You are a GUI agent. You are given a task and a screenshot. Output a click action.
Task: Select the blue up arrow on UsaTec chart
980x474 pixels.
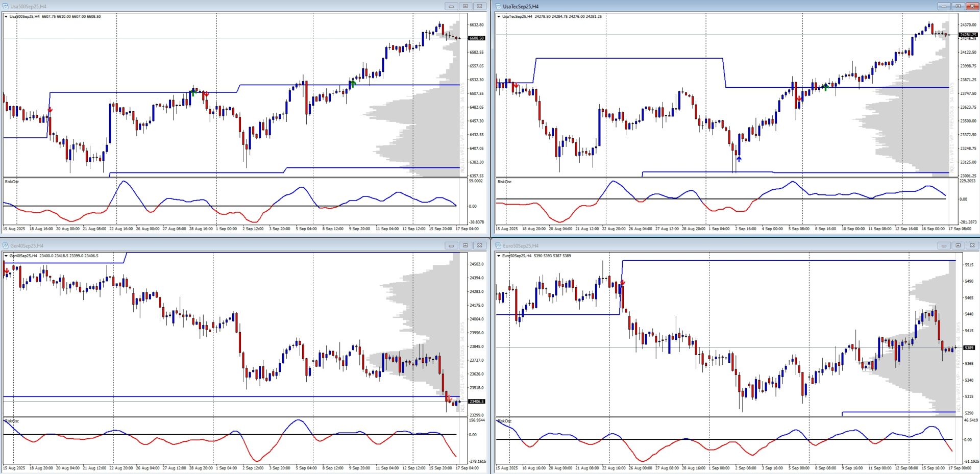click(x=739, y=159)
